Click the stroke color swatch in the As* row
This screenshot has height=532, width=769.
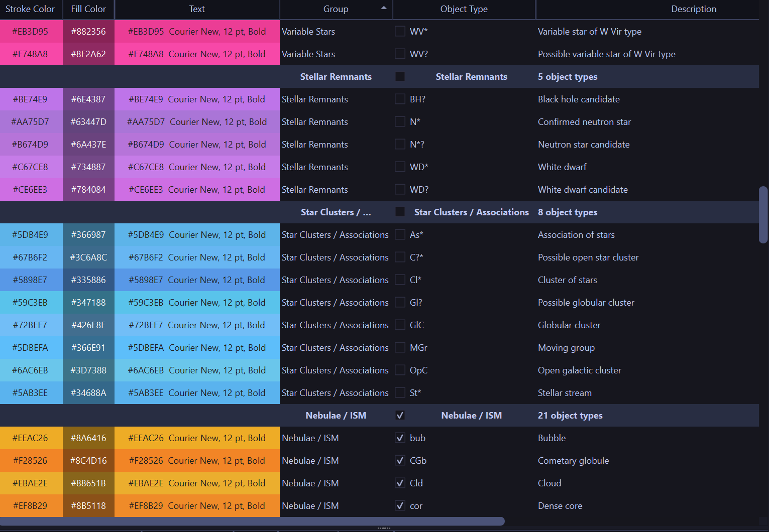(31, 234)
